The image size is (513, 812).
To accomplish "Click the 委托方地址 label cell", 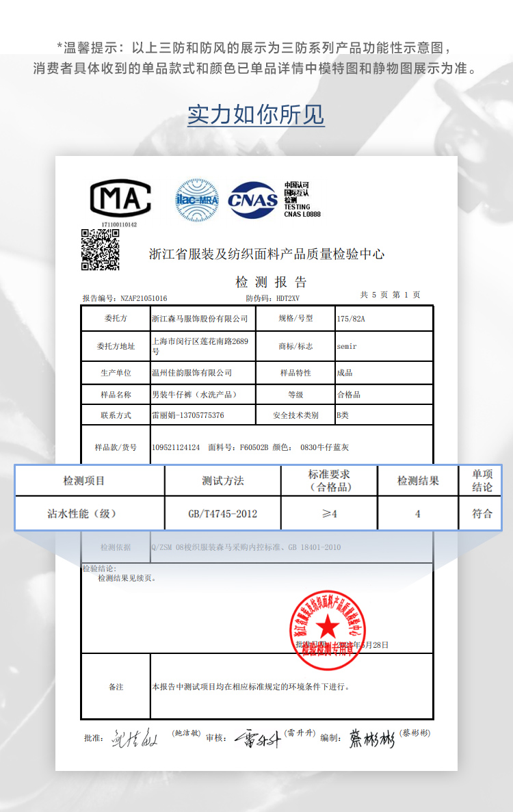I will (116, 346).
